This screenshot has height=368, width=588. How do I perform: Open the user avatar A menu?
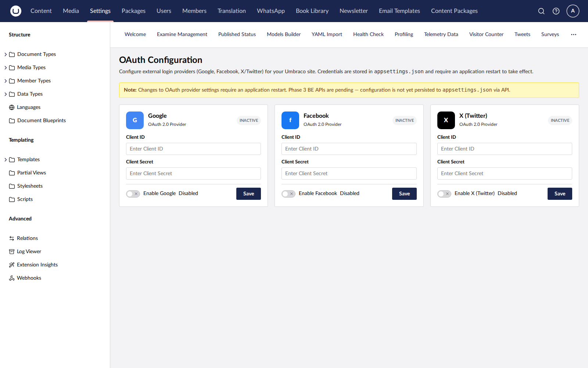click(573, 11)
